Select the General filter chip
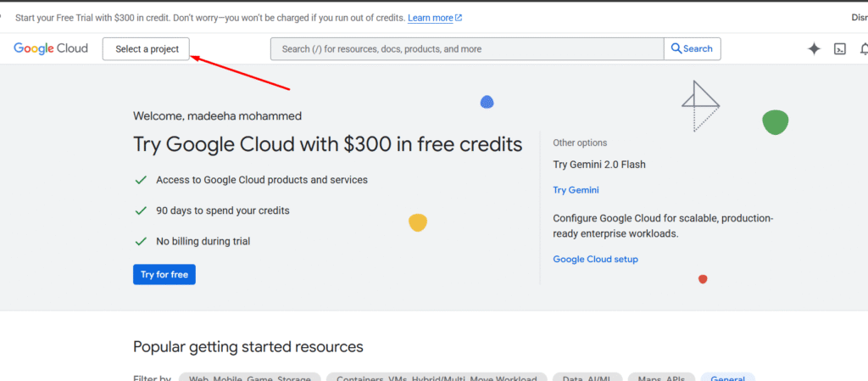The width and height of the screenshot is (868, 381). (x=727, y=378)
